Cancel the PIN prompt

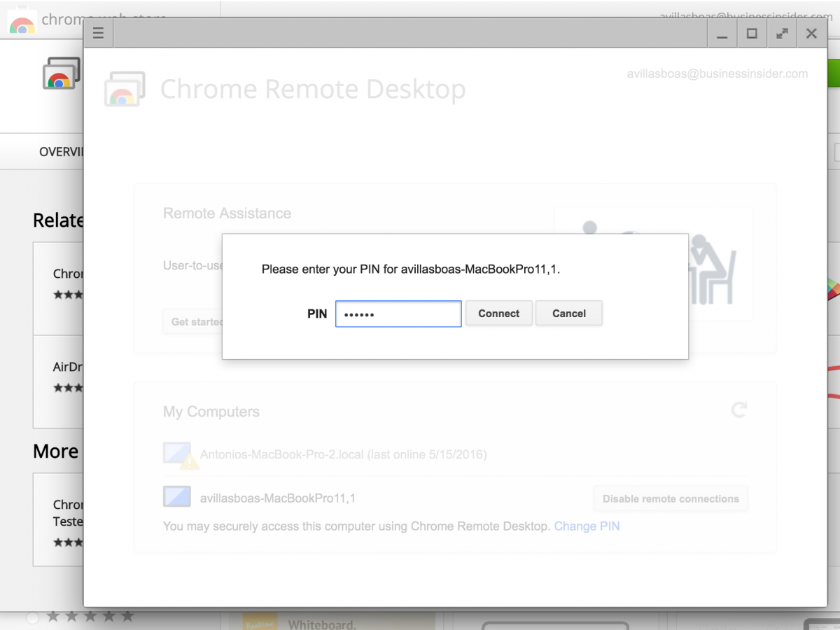point(569,314)
